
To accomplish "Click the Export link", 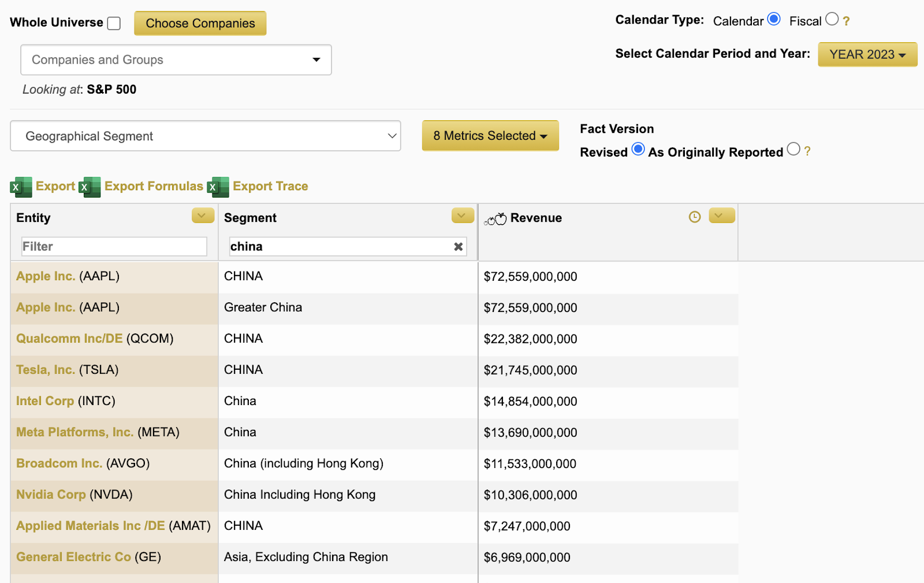I will (55, 186).
